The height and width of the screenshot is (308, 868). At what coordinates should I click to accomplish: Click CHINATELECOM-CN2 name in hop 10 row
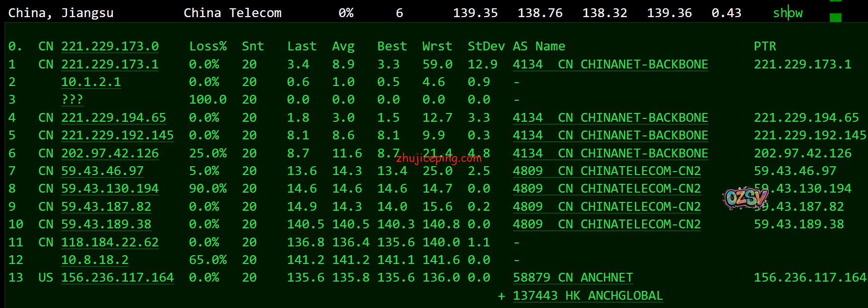629,224
